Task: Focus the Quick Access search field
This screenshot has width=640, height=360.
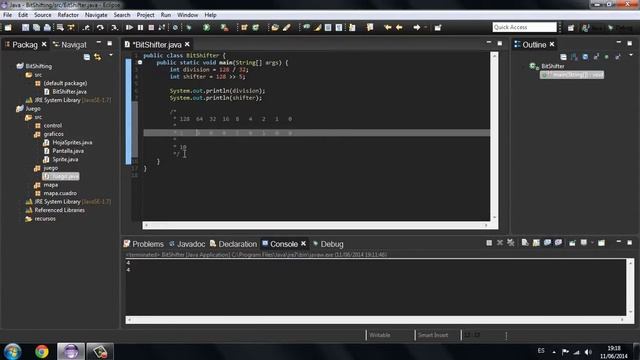Action: pyautogui.click(x=524, y=27)
